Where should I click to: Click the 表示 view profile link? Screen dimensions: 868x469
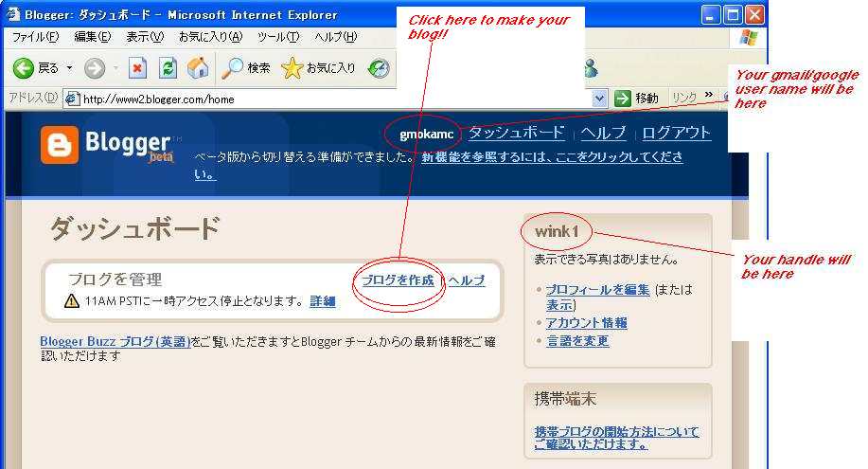pyautogui.click(x=559, y=305)
